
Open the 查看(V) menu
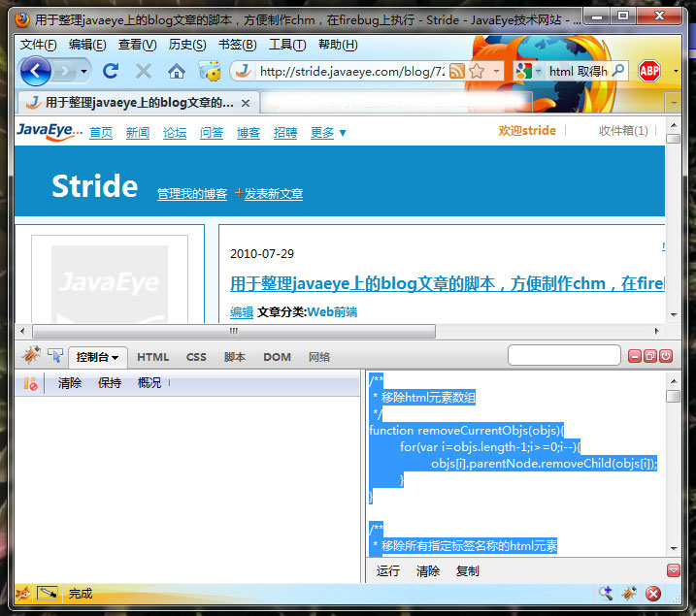(x=137, y=45)
